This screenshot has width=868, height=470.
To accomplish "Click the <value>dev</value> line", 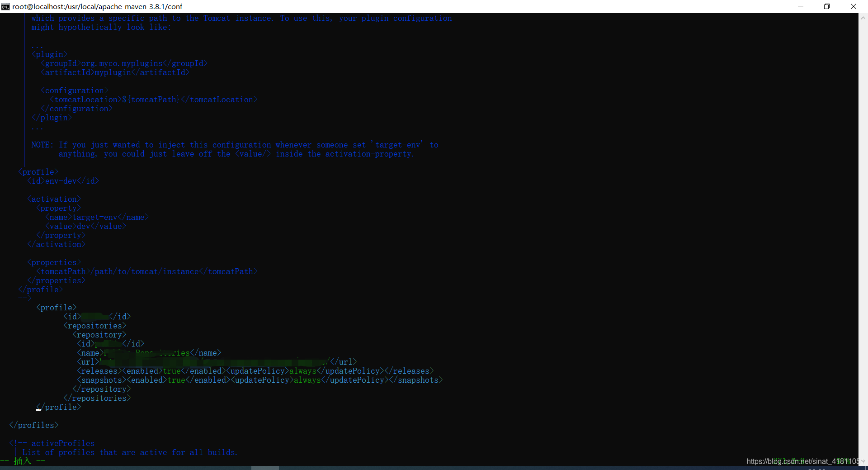I will pyautogui.click(x=85, y=226).
